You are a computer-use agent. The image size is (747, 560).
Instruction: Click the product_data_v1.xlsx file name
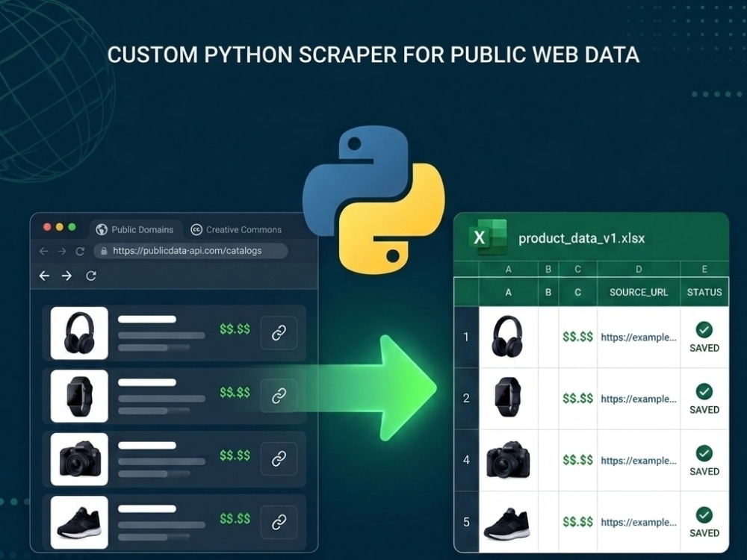[x=581, y=238]
